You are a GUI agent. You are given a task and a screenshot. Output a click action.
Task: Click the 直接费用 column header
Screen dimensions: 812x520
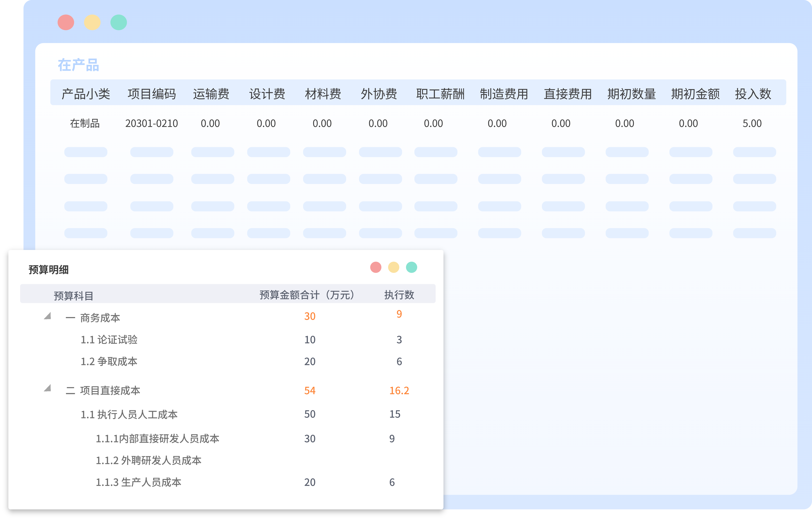568,94
